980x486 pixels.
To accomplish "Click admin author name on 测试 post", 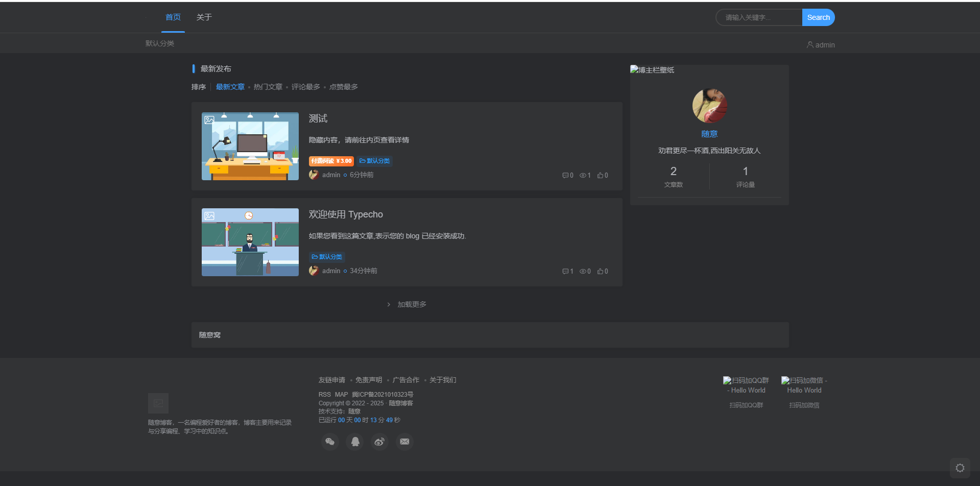I will pyautogui.click(x=331, y=175).
